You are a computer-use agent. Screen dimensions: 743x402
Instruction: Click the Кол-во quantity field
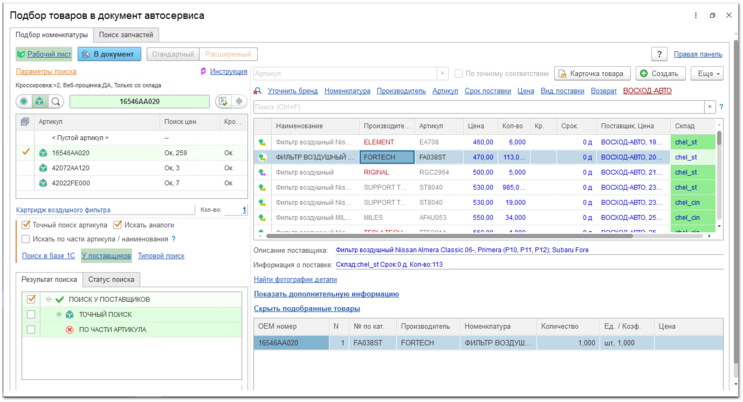pyautogui.click(x=236, y=210)
